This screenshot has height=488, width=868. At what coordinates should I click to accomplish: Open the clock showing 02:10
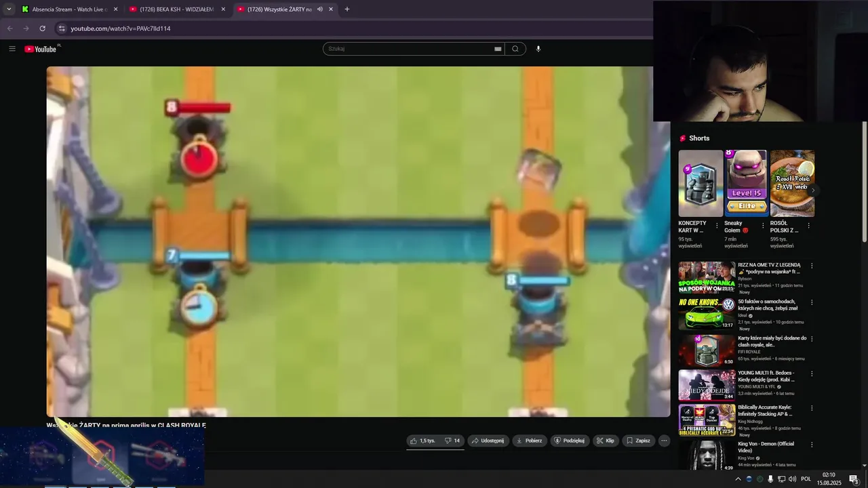tap(829, 479)
